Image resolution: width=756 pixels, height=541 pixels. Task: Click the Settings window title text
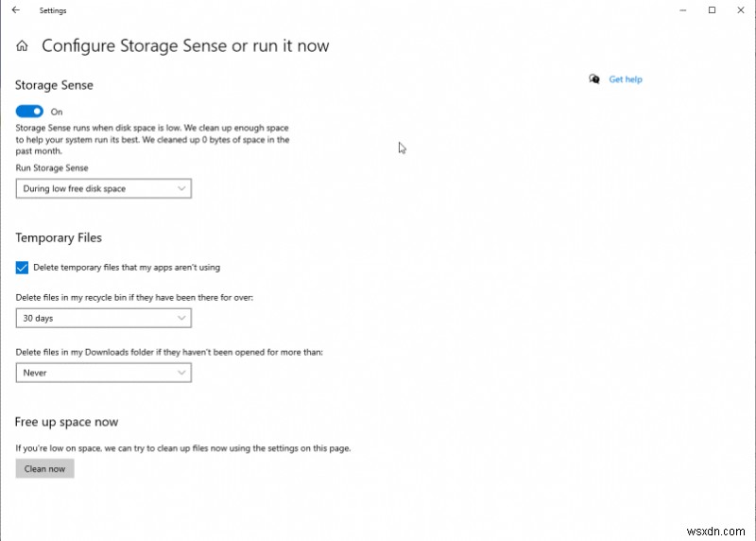pyautogui.click(x=52, y=10)
